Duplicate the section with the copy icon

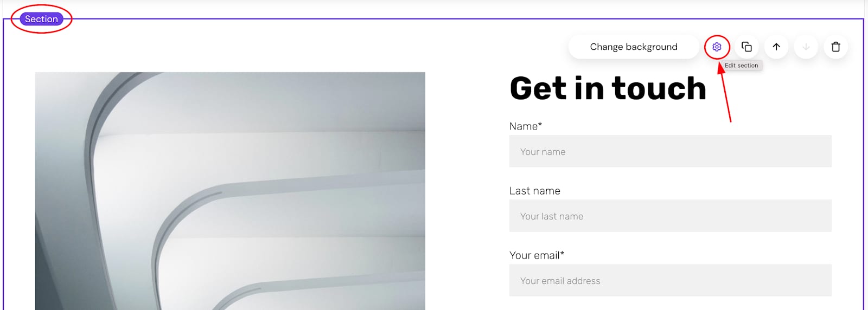(x=746, y=47)
